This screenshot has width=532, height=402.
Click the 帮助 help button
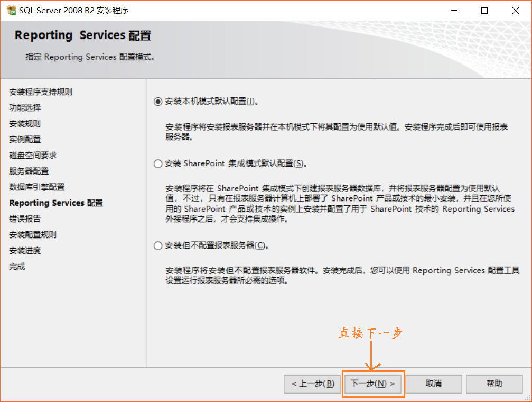[494, 384]
